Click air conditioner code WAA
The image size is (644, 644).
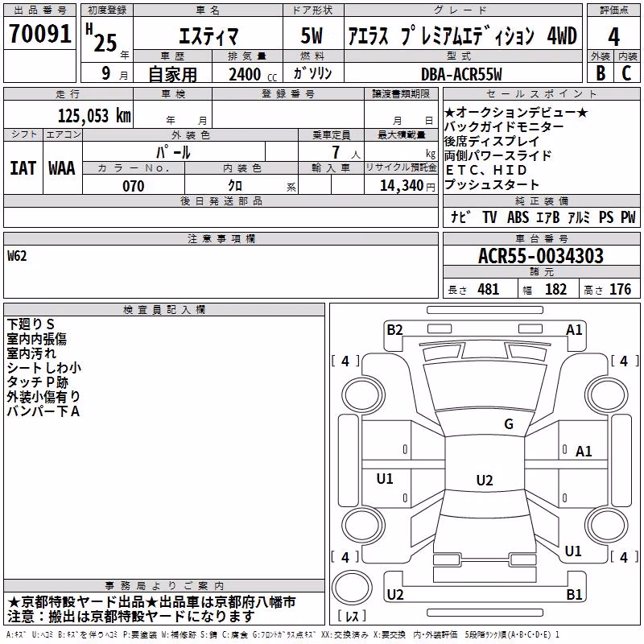(62, 168)
